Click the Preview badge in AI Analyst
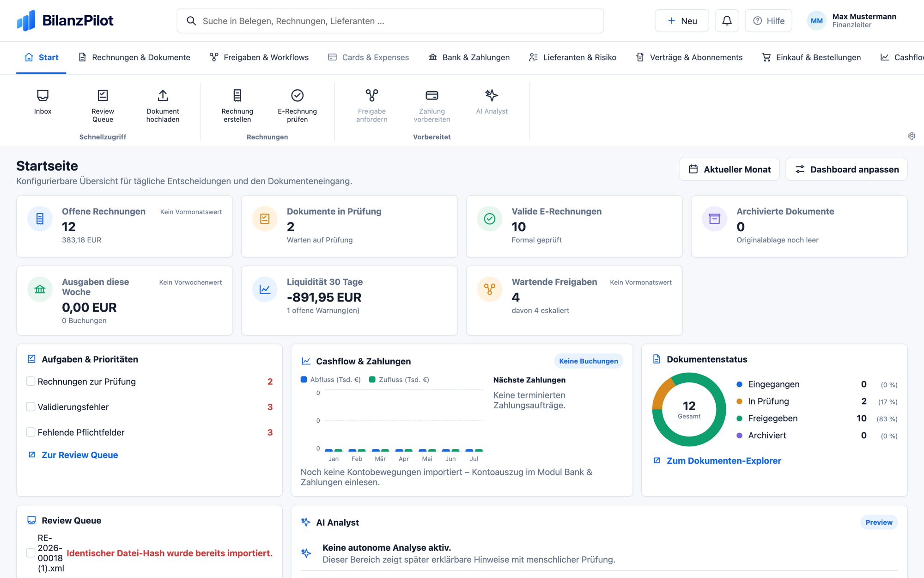This screenshot has height=578, width=924. click(879, 522)
